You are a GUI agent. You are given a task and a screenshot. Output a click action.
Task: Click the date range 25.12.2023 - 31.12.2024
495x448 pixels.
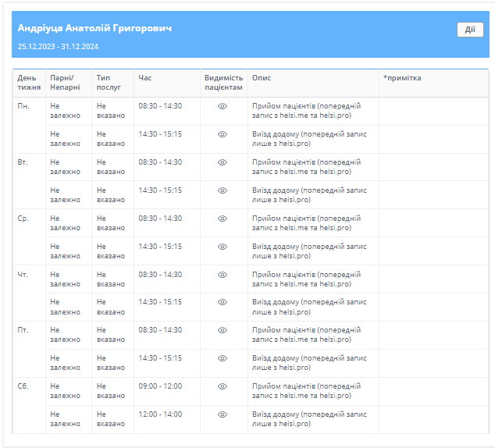click(x=58, y=47)
